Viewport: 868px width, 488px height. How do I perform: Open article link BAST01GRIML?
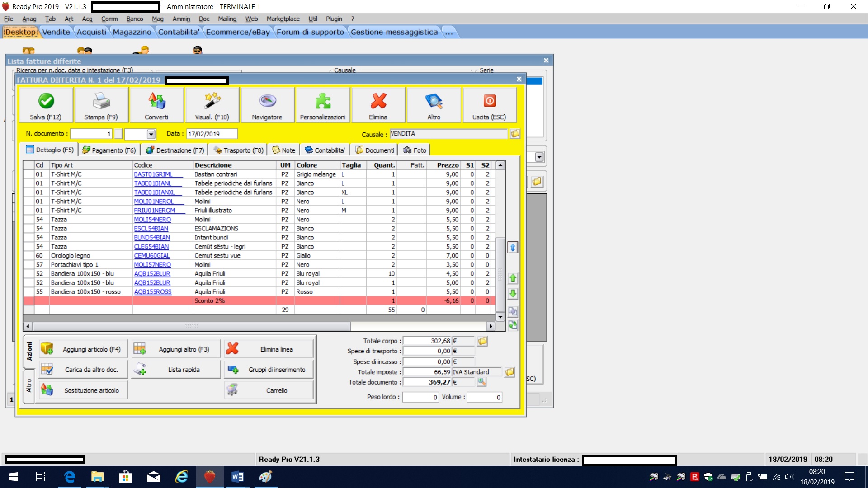(x=153, y=174)
